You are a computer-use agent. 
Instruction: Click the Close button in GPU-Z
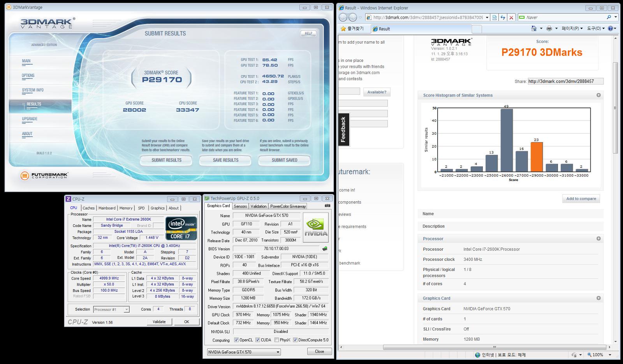319,351
